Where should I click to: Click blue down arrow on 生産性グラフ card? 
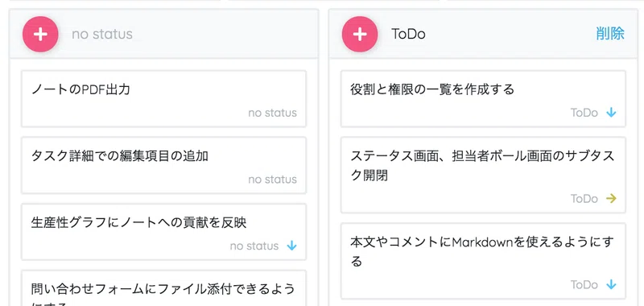point(291,246)
